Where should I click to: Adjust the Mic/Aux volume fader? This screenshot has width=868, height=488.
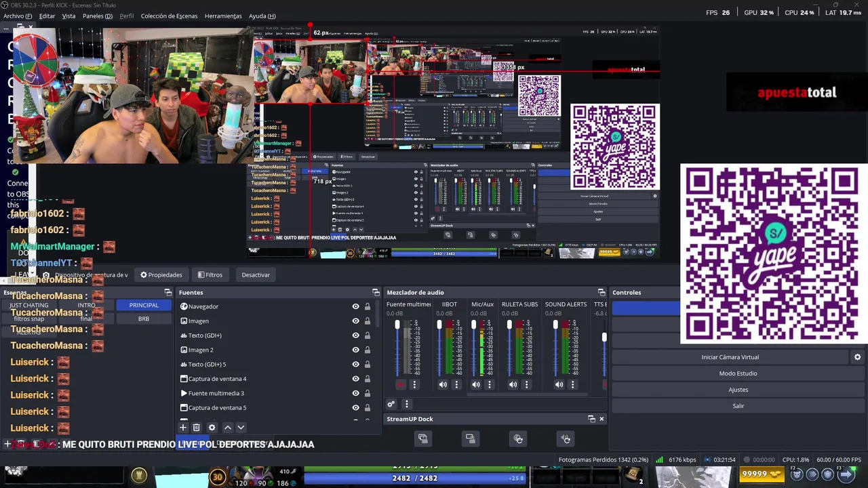473,325
